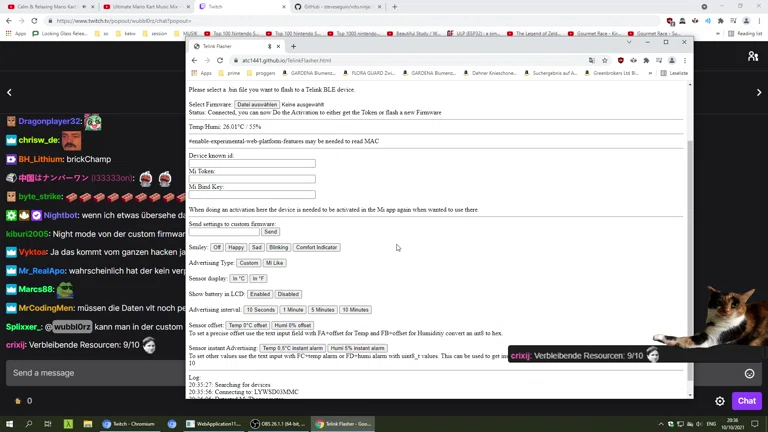Set smiley to Happy
The image size is (768, 432).
(236, 247)
